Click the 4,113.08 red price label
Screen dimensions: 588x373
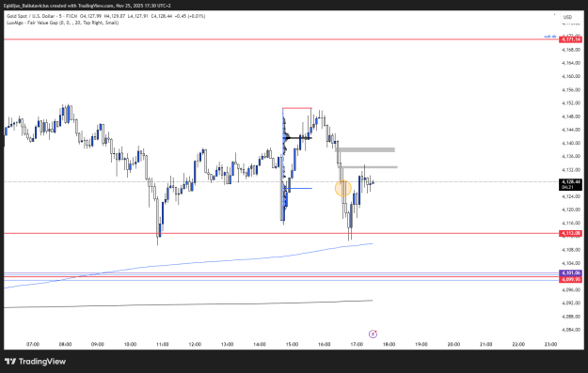(570, 233)
